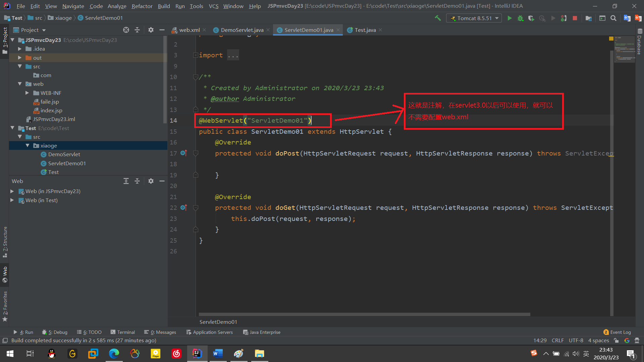Viewport: 644px width, 362px height.
Task: Click locate-in-project crosshair icon
Action: coord(126,30)
